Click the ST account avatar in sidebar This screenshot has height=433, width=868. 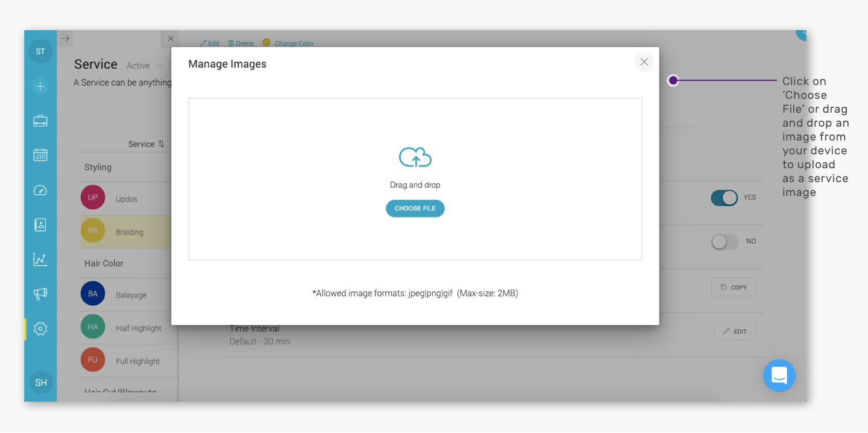tap(40, 51)
